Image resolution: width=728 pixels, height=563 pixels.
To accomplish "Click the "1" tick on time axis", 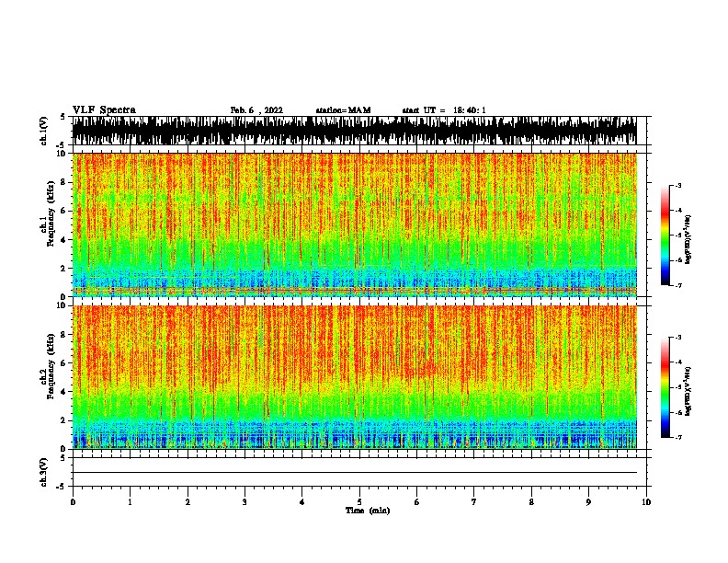I will point(130,502).
